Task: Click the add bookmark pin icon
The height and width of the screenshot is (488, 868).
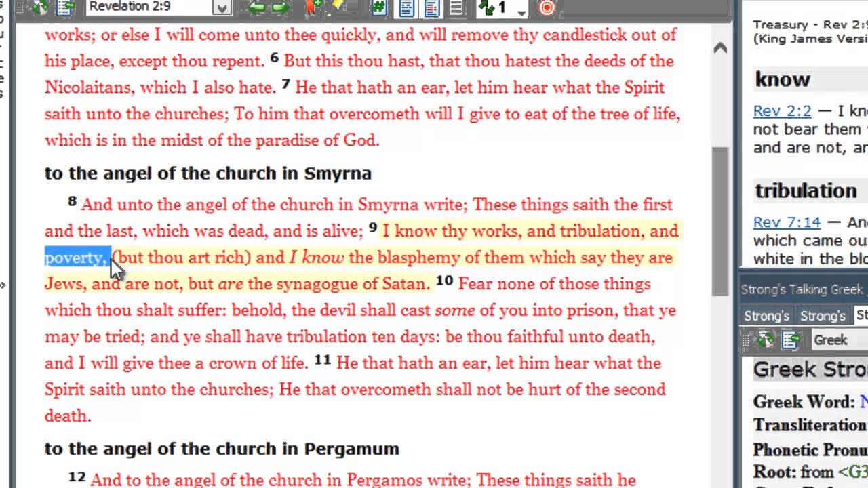Action: [x=314, y=8]
